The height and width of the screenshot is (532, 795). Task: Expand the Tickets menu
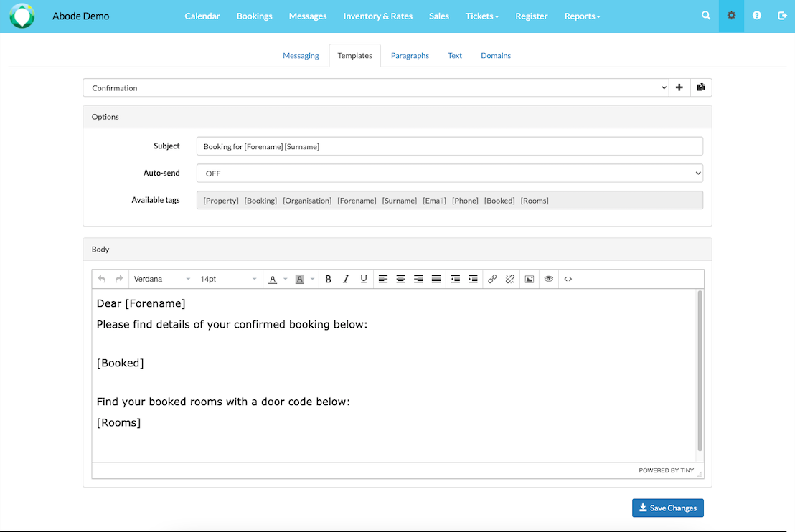pos(481,16)
